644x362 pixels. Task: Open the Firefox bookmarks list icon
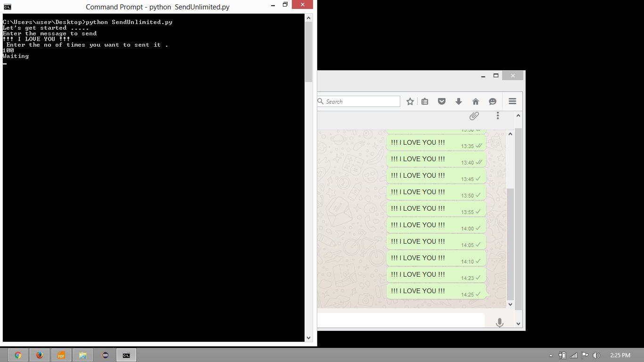coord(425,101)
